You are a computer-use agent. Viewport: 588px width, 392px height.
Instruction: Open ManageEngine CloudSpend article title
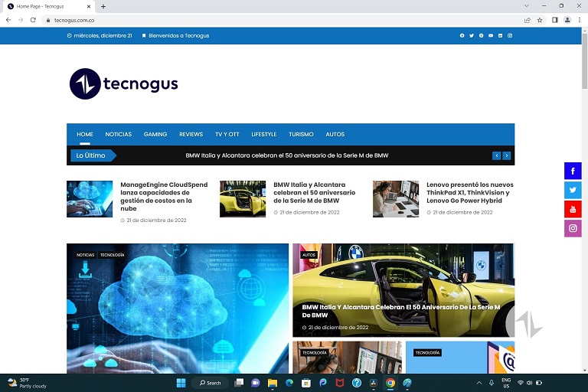coord(164,197)
